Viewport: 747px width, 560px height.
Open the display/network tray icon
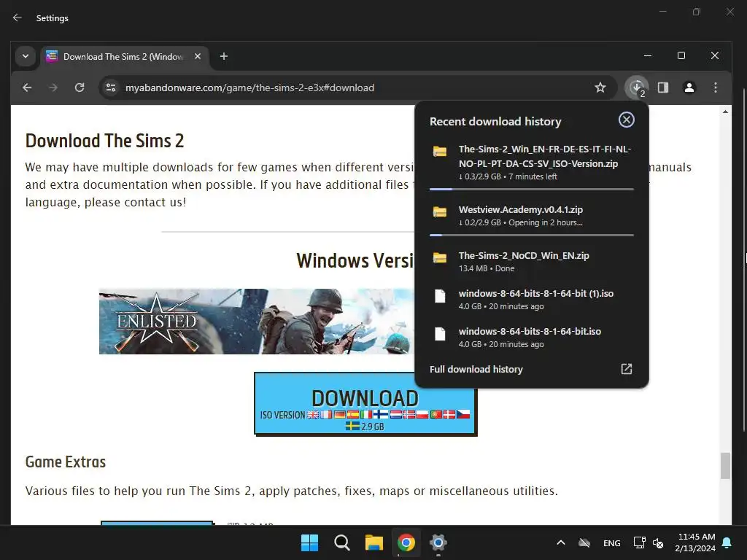[639, 542]
